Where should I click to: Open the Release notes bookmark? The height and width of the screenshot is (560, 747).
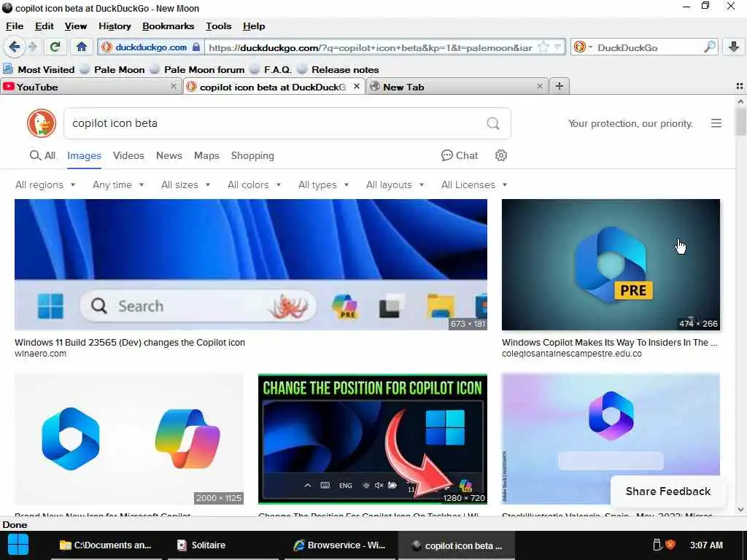[338, 69]
